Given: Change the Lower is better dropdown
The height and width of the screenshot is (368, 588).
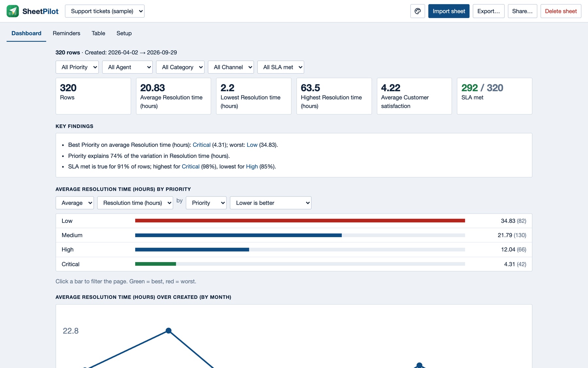Looking at the screenshot, I should (270, 203).
